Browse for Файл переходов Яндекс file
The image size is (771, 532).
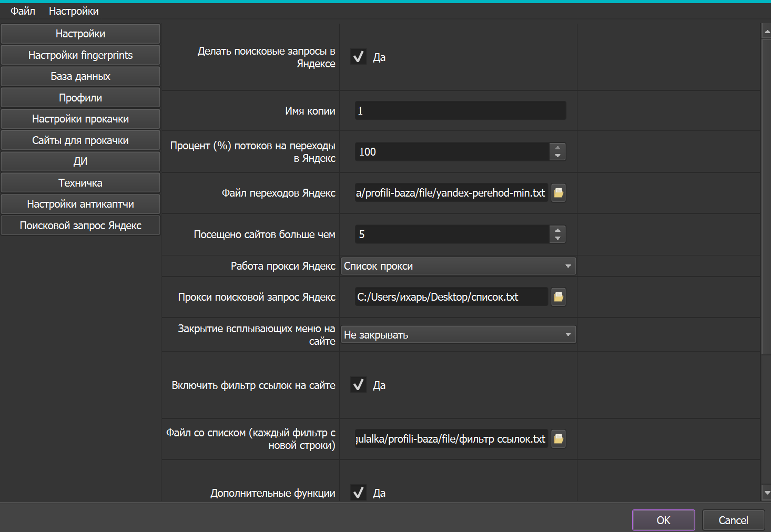(559, 193)
